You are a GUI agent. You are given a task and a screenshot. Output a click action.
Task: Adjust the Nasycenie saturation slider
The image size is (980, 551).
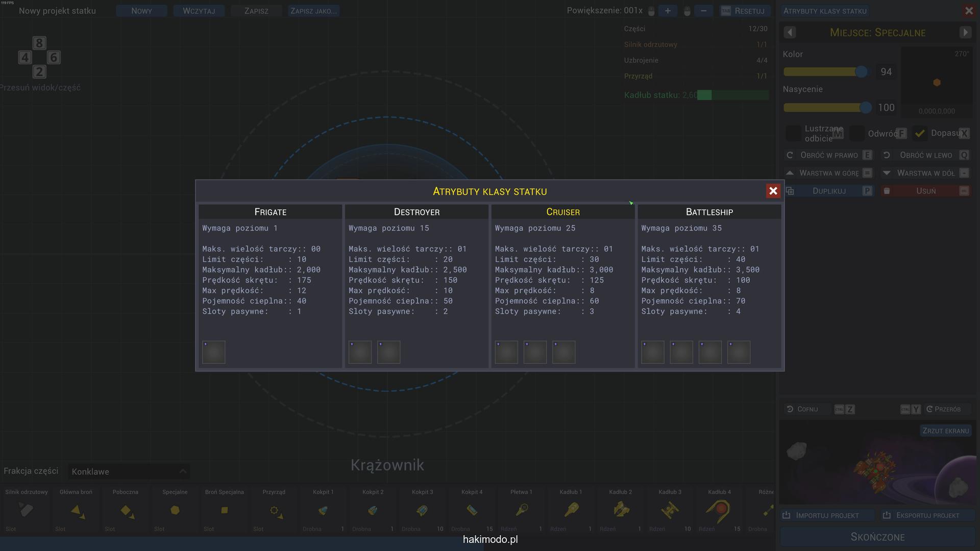(865, 108)
